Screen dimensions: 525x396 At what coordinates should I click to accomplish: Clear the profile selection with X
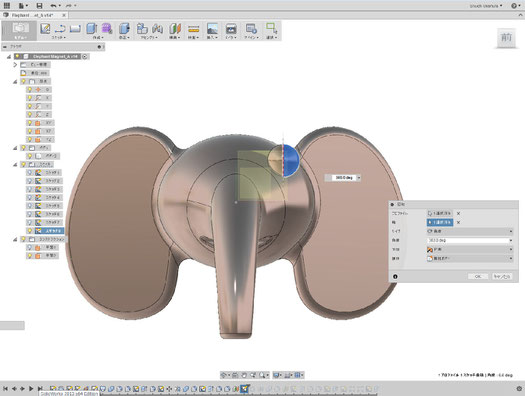(458, 213)
